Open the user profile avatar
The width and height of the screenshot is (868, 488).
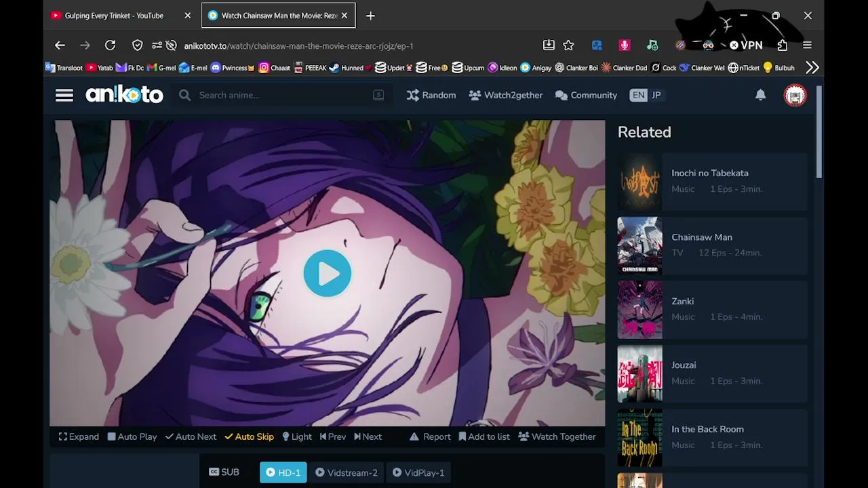click(795, 95)
